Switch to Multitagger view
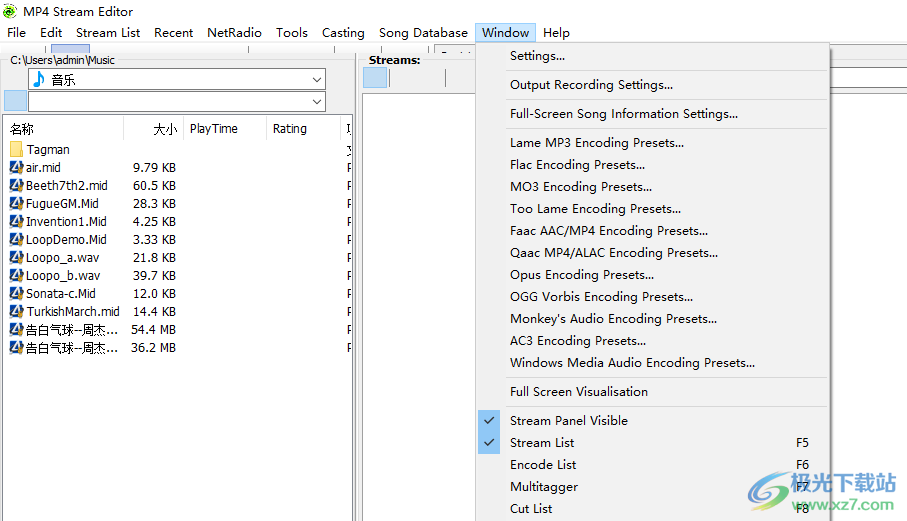 pyautogui.click(x=652, y=486)
